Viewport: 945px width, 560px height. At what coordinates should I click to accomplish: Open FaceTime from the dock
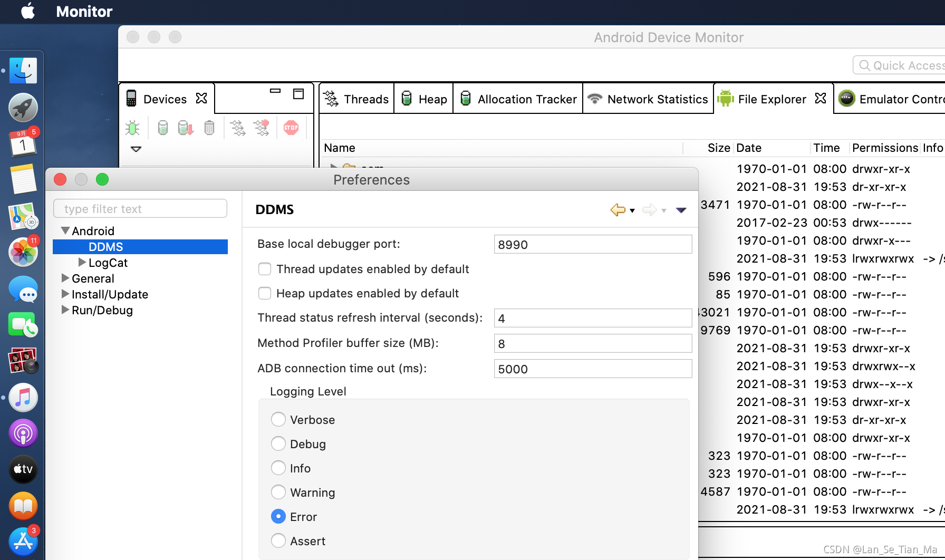[23, 325]
